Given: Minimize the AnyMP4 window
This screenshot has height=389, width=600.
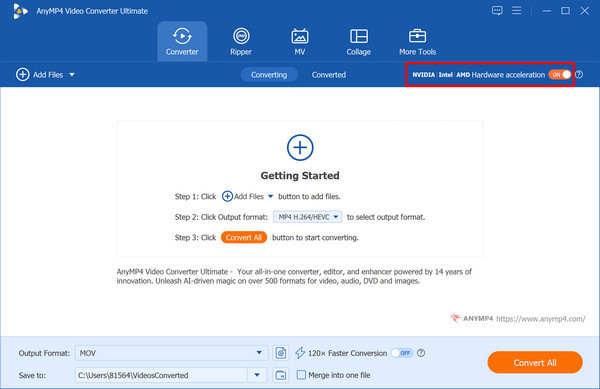Looking at the screenshot, I should coord(547,11).
